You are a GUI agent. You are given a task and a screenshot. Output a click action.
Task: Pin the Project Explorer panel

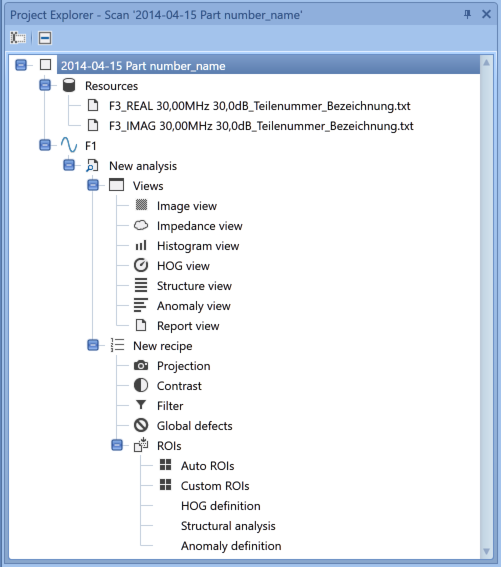point(467,14)
